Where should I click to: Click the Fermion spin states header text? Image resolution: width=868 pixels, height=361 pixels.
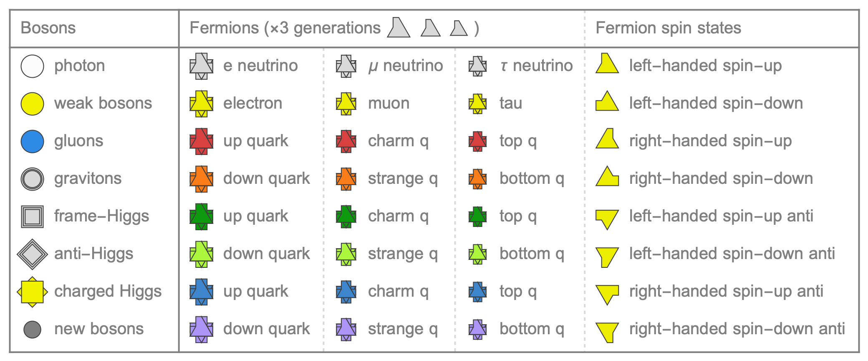click(x=668, y=28)
